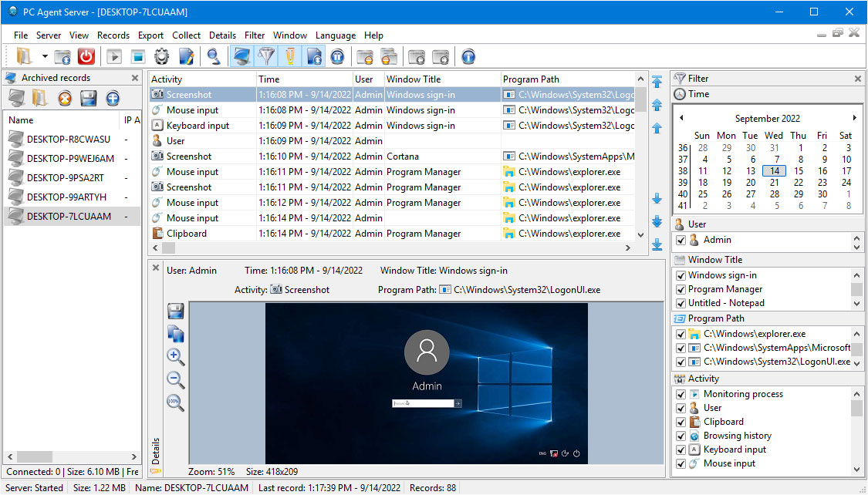Screen dimensions: 868x495
Task: Open the Records menu
Action: (x=113, y=35)
